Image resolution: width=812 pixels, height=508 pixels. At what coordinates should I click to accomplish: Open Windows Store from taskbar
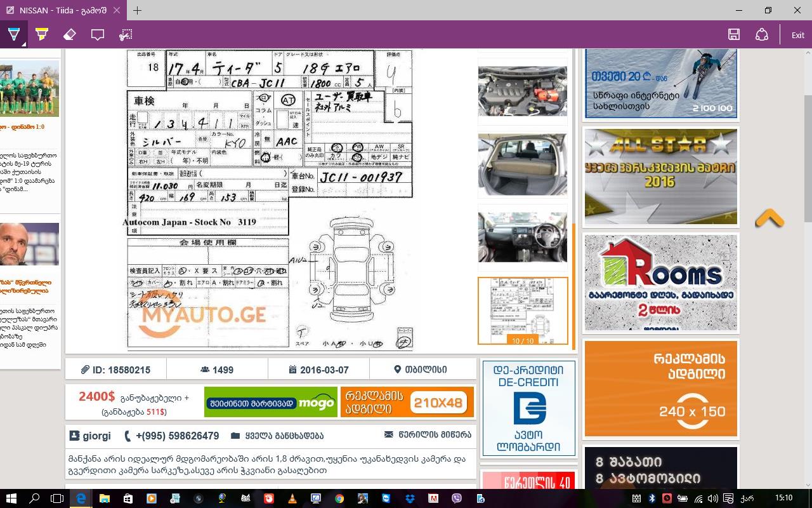128,498
